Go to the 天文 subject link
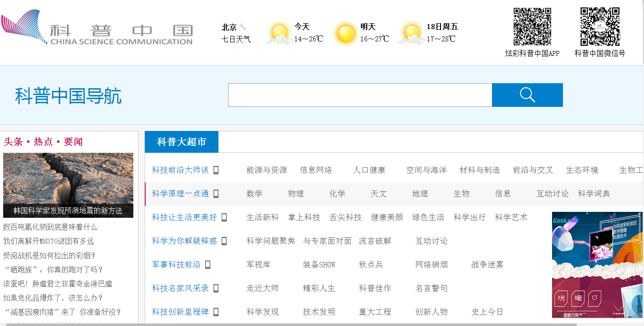Viewport: 644px width, 326px height. [x=378, y=194]
